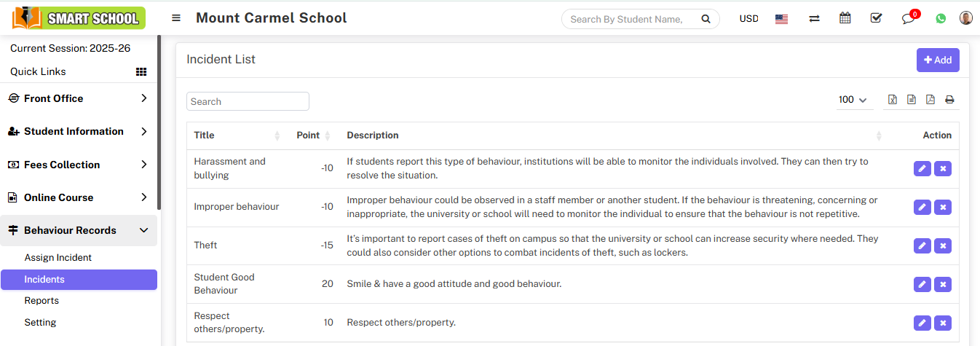Open WhatsApp chat from the top bar

941,19
